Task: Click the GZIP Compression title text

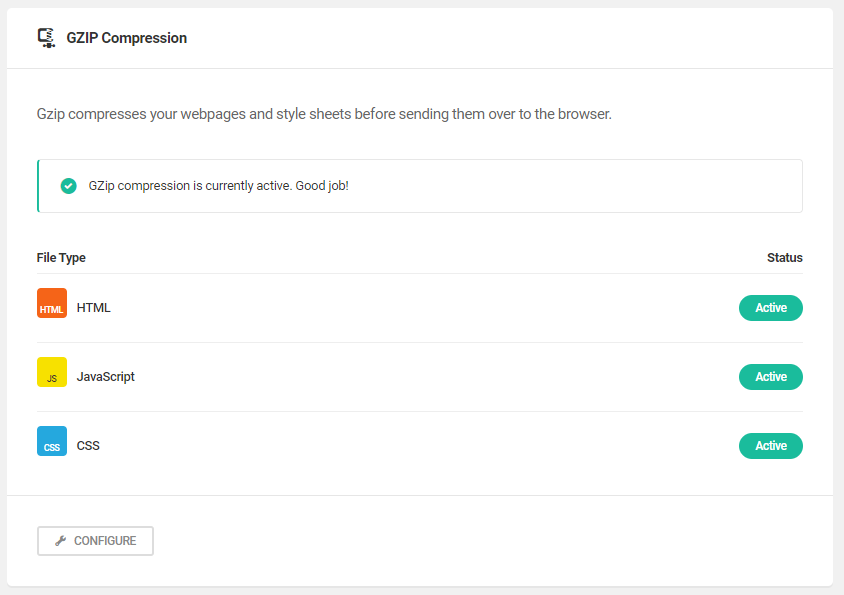Action: 126,38
